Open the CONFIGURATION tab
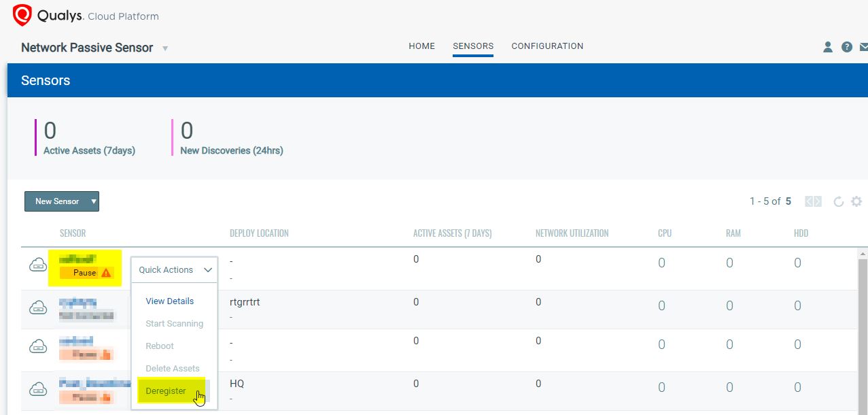Screen dimensions: 868x415 point(547,46)
